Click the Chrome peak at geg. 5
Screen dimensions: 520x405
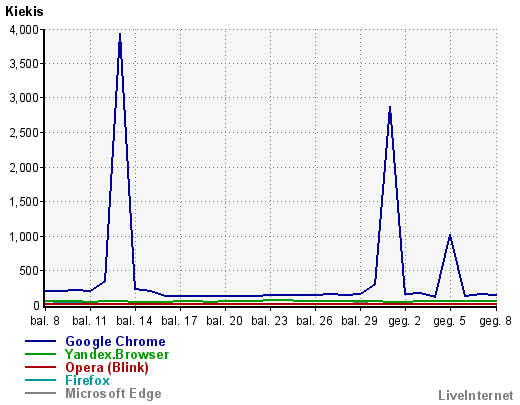click(x=450, y=235)
